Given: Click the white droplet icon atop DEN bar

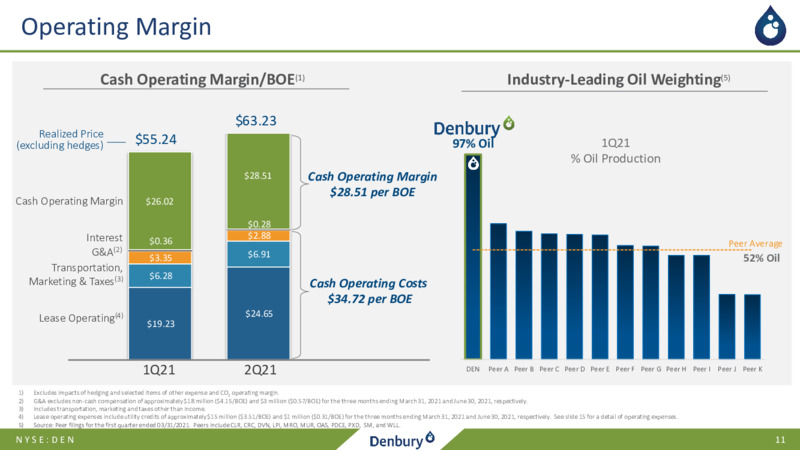Looking at the screenshot, I should coord(473,163).
